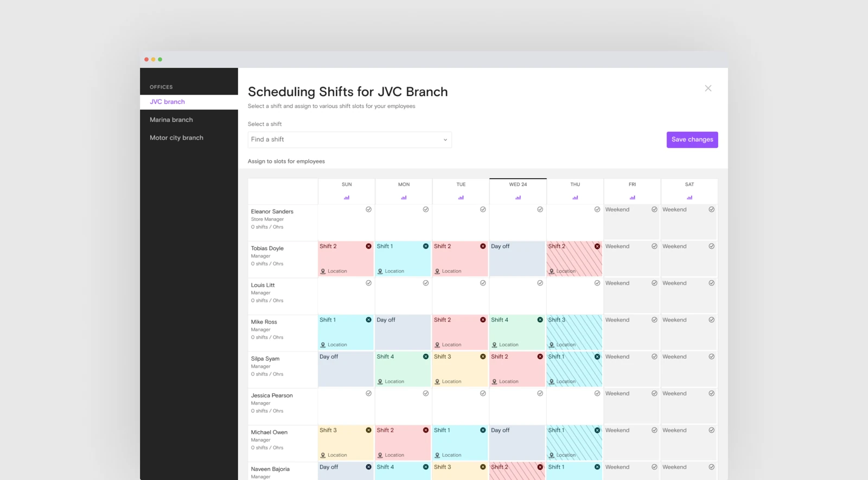Toggle Tobias Doyle's Friday Weekend checkmark
This screenshot has height=480, width=868.
655,247
